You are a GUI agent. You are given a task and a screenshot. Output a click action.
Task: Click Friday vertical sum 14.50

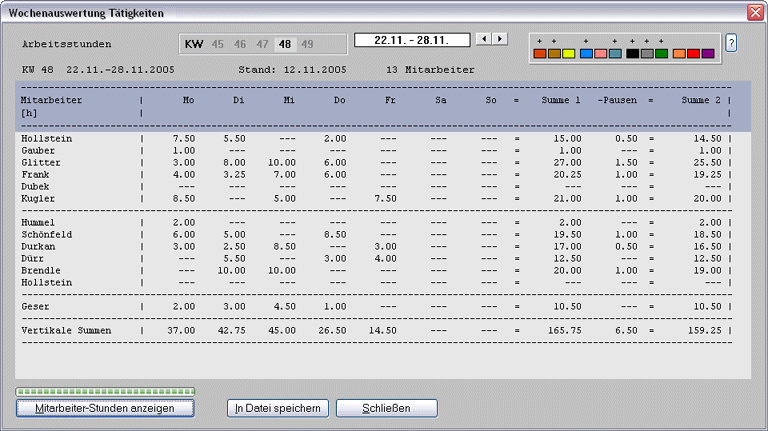point(383,331)
